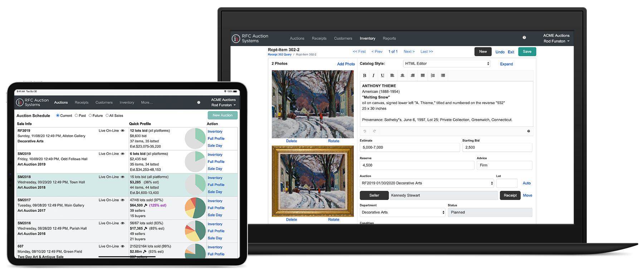Insert a numbered list in the editor

tap(433, 75)
